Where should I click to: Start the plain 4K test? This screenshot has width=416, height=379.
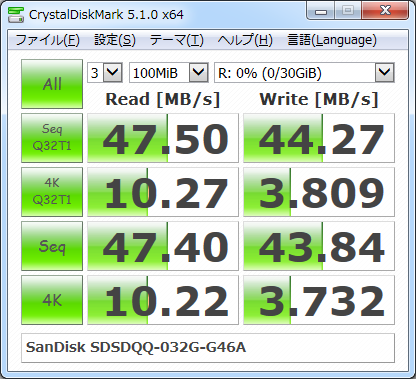pyautogui.click(x=52, y=300)
